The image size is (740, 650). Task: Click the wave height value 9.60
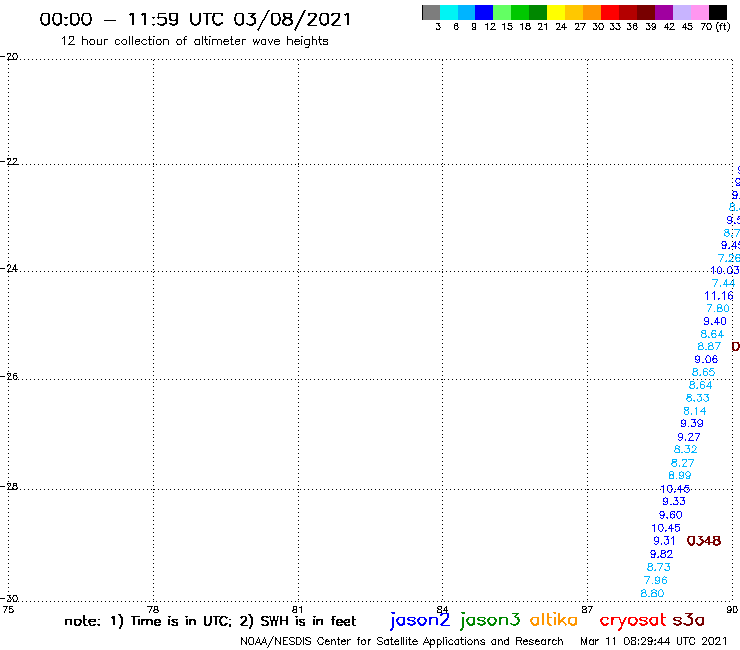671,515
